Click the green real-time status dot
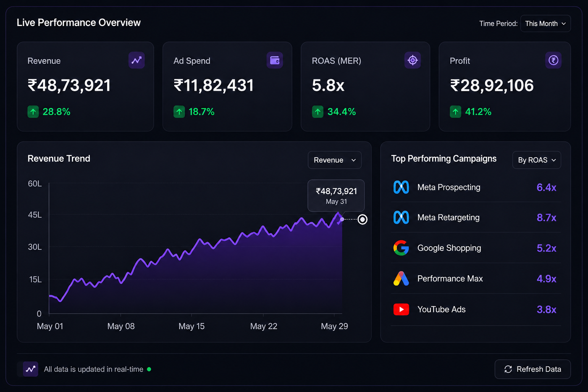Image resolution: width=588 pixels, height=392 pixels. click(x=149, y=369)
